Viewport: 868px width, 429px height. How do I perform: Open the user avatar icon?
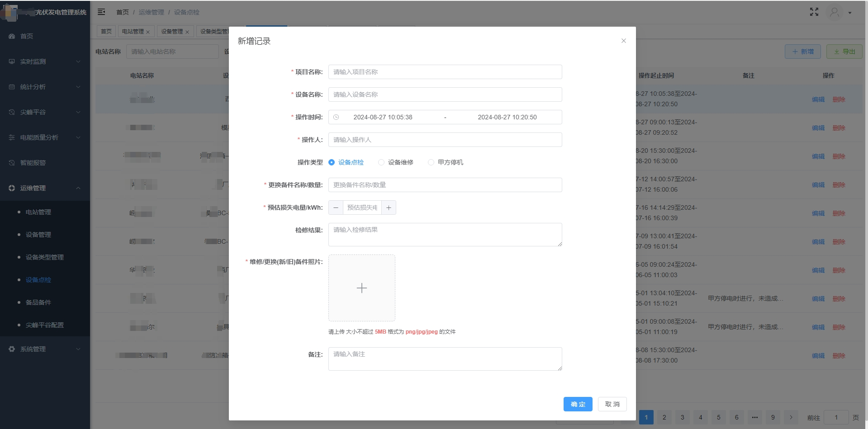pos(835,12)
